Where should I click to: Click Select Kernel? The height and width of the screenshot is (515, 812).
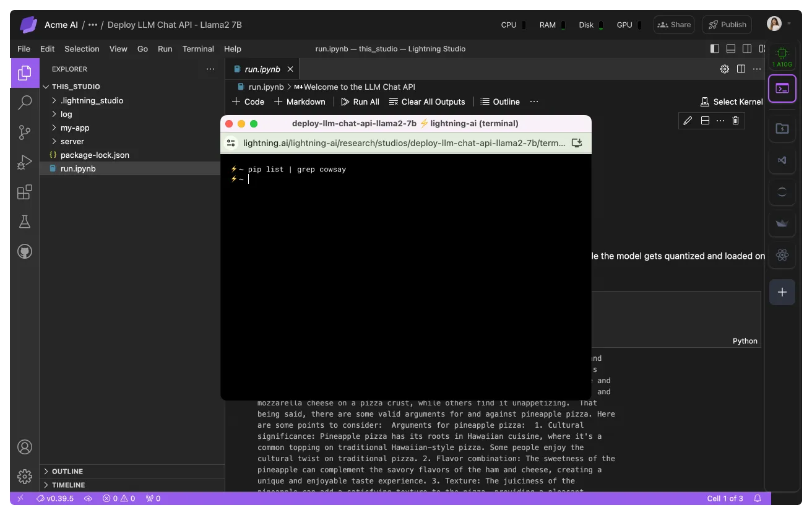[732, 102]
